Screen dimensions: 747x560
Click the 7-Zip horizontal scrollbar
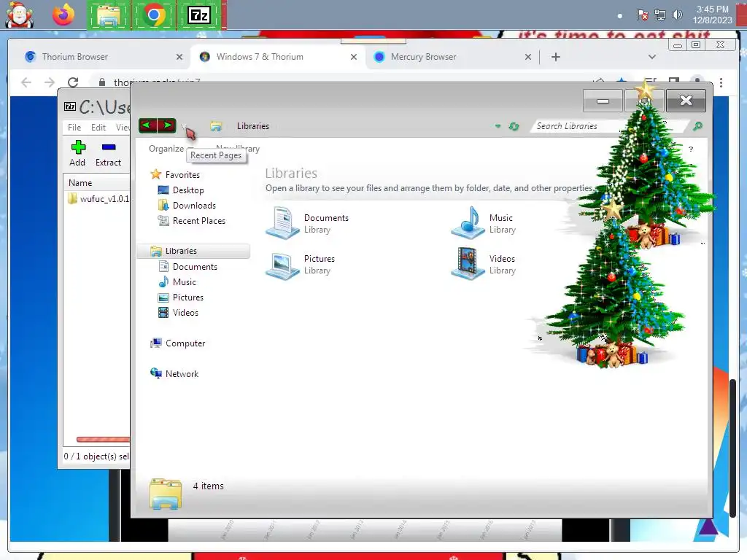tap(103, 440)
